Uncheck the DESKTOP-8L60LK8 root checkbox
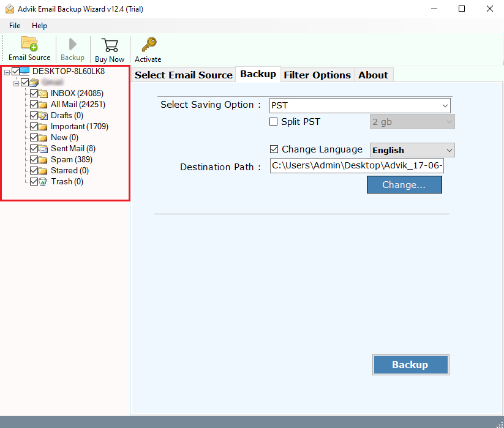The width and height of the screenshot is (504, 428). (15, 71)
